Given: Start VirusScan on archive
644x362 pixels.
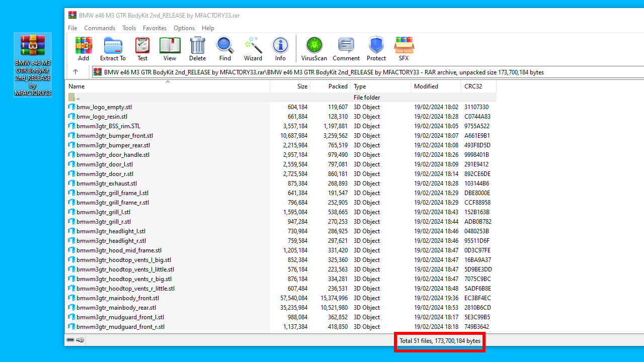Looking at the screenshot, I should (314, 49).
